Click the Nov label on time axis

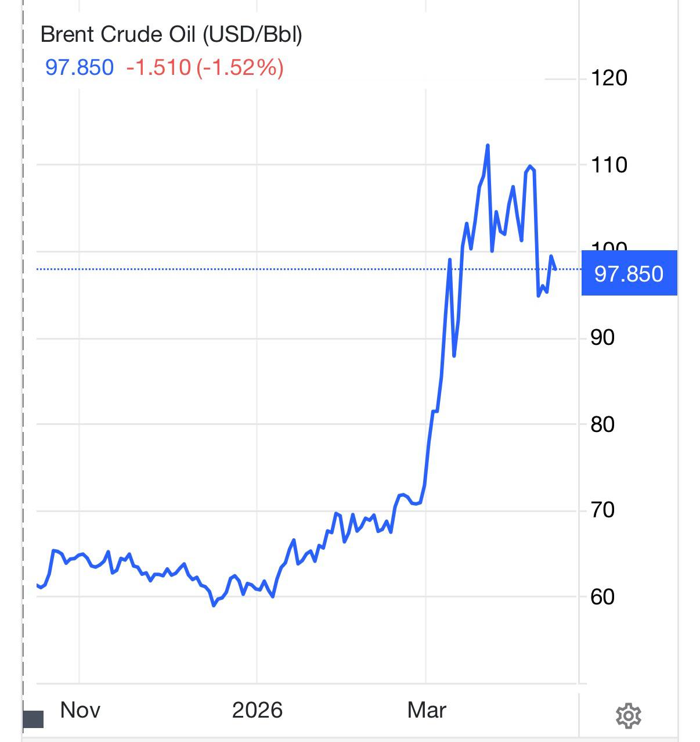point(80,709)
